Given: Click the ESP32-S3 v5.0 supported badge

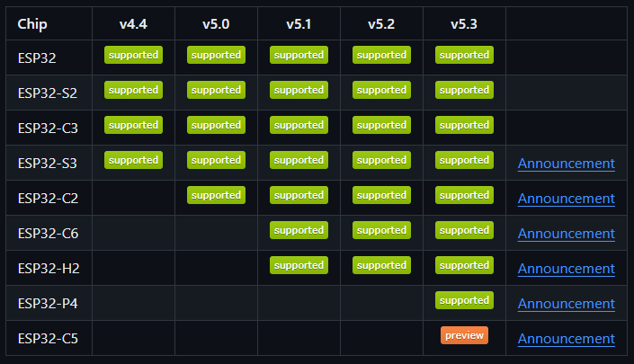Looking at the screenshot, I should [x=216, y=160].
